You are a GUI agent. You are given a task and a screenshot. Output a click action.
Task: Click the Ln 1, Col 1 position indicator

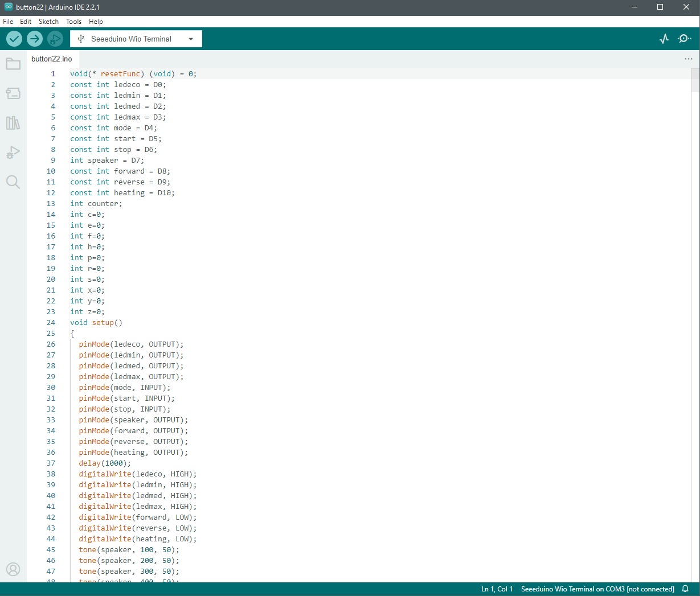[x=497, y=589]
